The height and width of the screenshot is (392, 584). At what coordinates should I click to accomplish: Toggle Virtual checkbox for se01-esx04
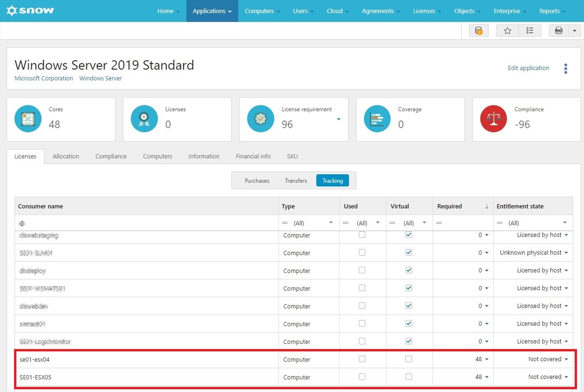(x=409, y=359)
